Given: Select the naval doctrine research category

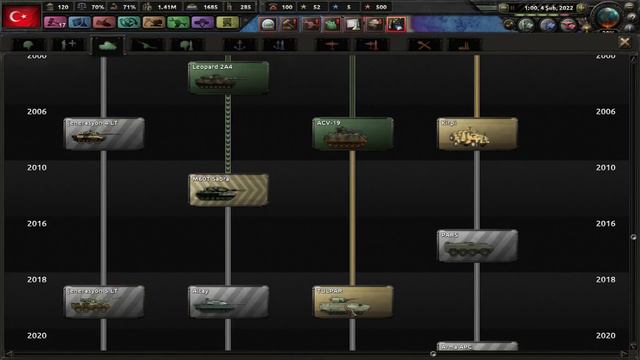Looking at the screenshot, I should pos(279,45).
